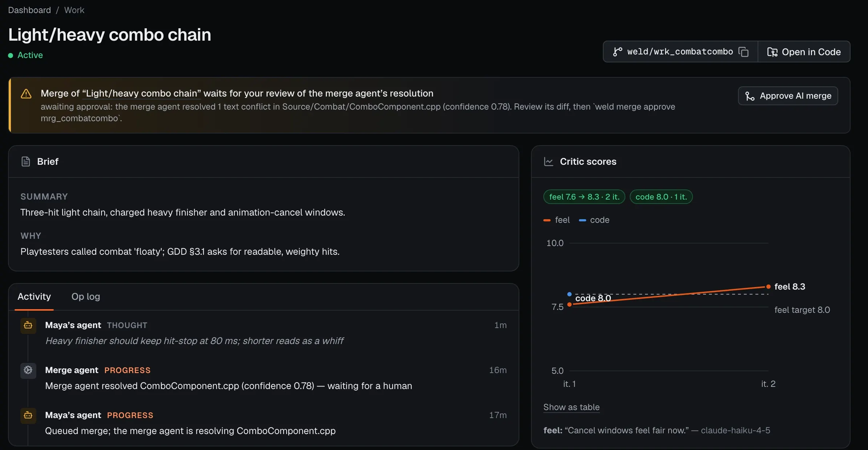Click the git branch icon beside weld/wrk_combatcombo
The image size is (868, 450).
tap(617, 52)
